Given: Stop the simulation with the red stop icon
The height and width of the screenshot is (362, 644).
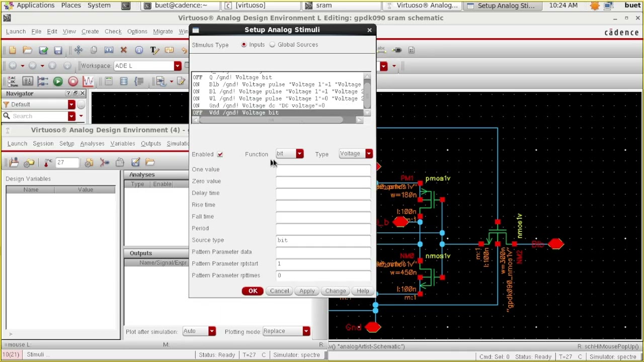Looking at the screenshot, I should [73, 81].
